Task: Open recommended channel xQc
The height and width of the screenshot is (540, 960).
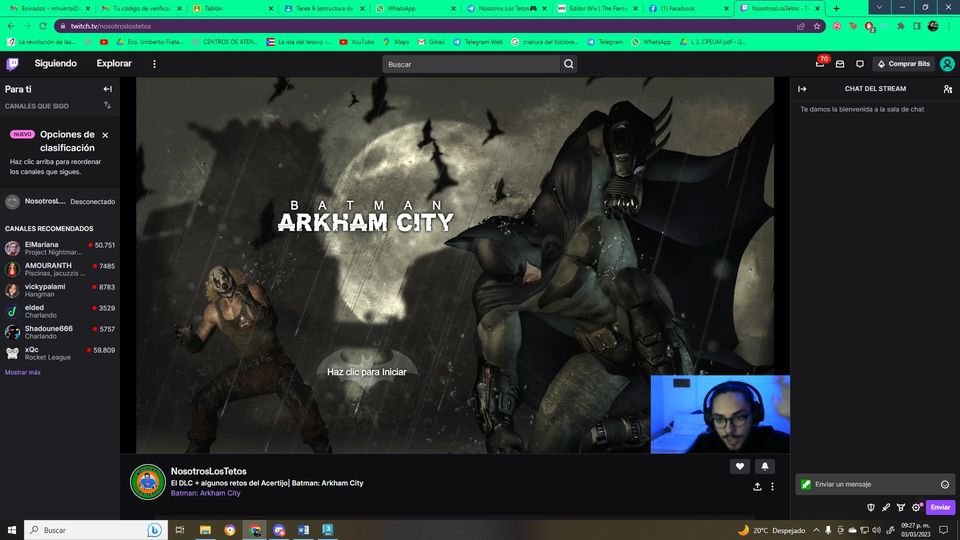Action: (60, 353)
